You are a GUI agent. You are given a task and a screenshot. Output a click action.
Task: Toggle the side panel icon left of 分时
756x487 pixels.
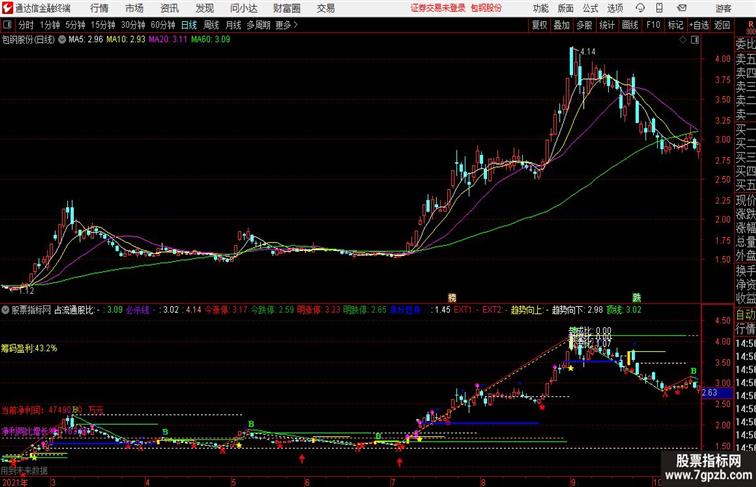(7, 25)
